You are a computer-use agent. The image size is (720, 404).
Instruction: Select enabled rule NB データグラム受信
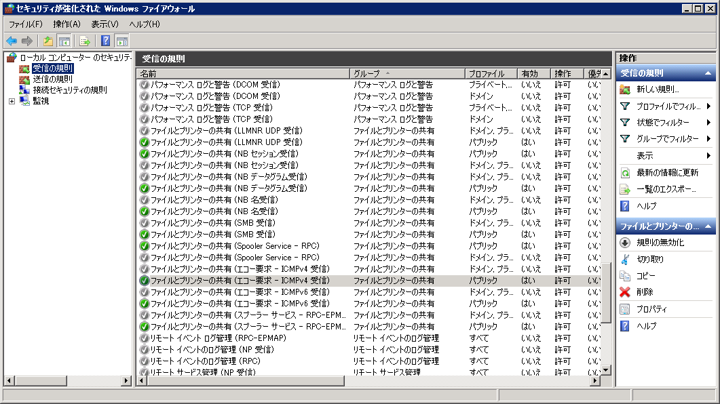tap(369, 188)
